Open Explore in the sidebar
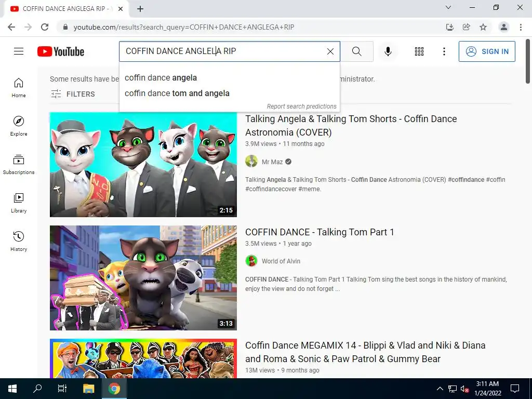This screenshot has height=399, width=532. [19, 126]
